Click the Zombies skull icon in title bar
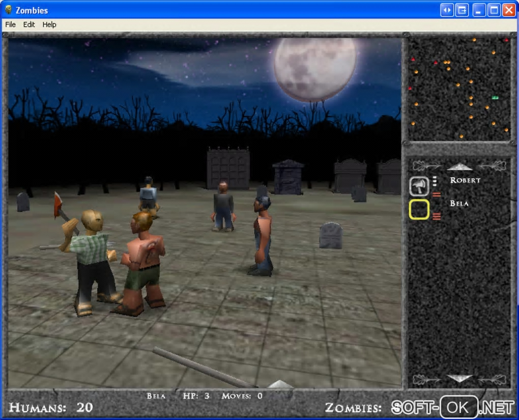Viewport: 519px width, 420px height. pos(9,10)
